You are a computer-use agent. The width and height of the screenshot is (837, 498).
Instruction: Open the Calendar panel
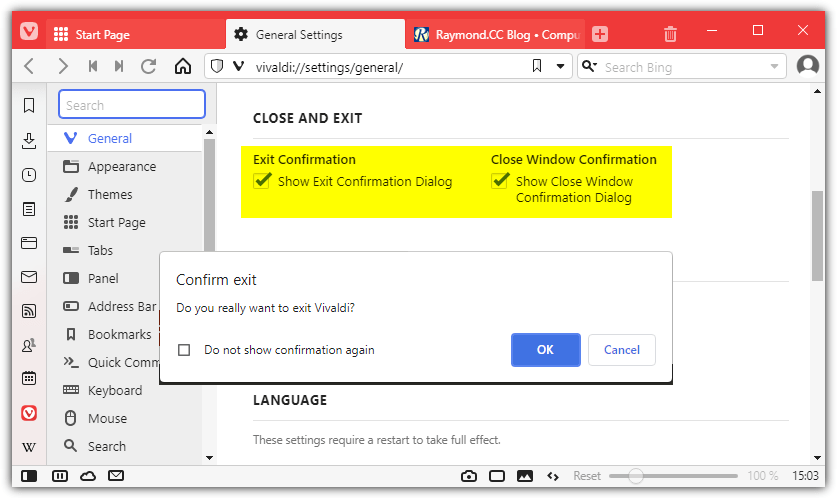29,378
